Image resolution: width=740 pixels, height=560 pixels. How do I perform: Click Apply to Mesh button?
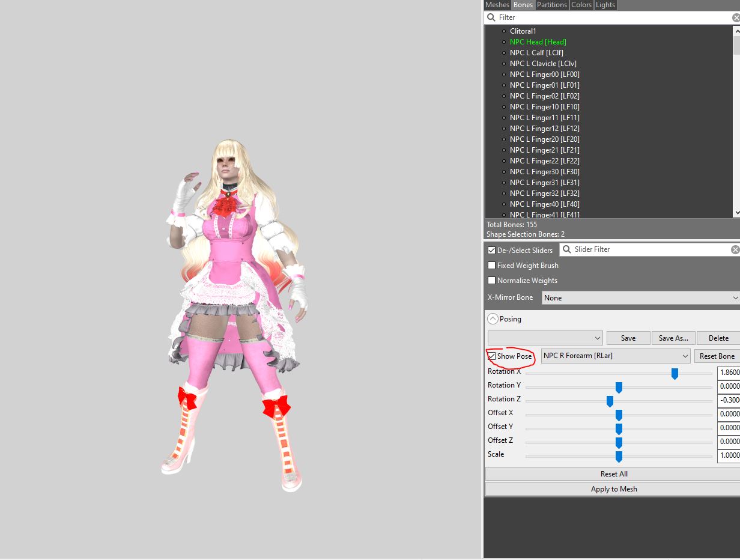click(x=614, y=489)
